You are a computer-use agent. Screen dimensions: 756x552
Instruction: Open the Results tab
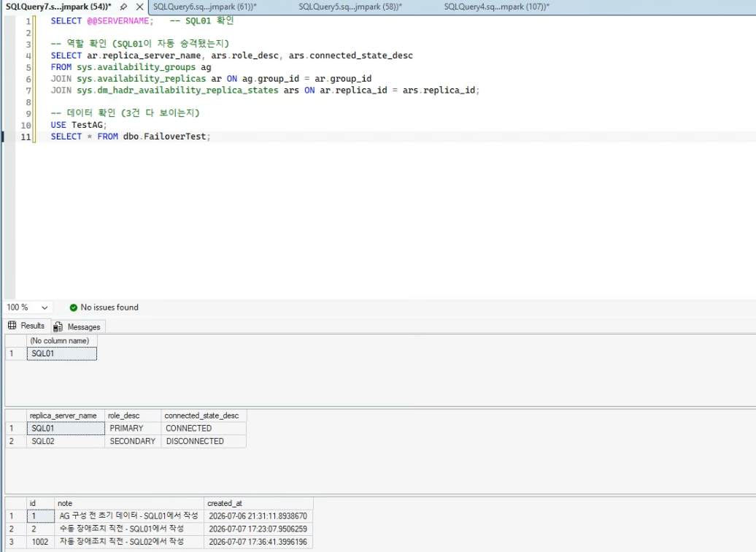(26, 326)
